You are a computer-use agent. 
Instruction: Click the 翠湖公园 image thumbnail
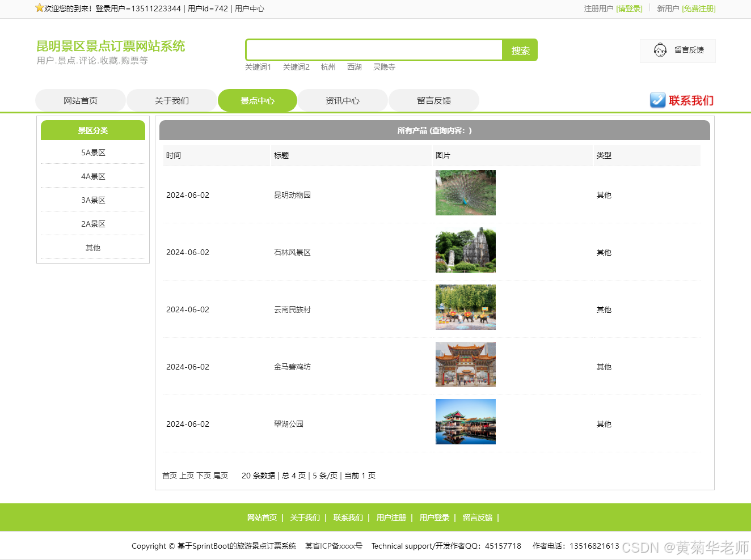[465, 422]
